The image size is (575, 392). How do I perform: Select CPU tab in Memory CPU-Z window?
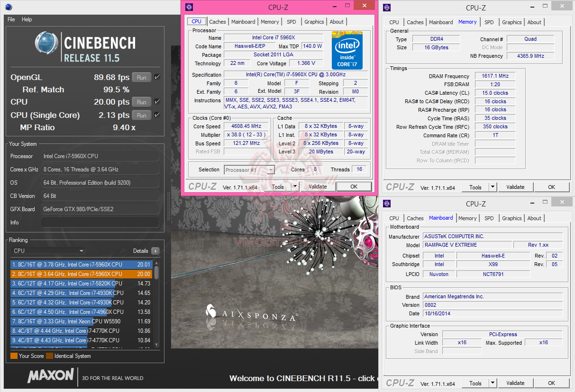tap(394, 22)
